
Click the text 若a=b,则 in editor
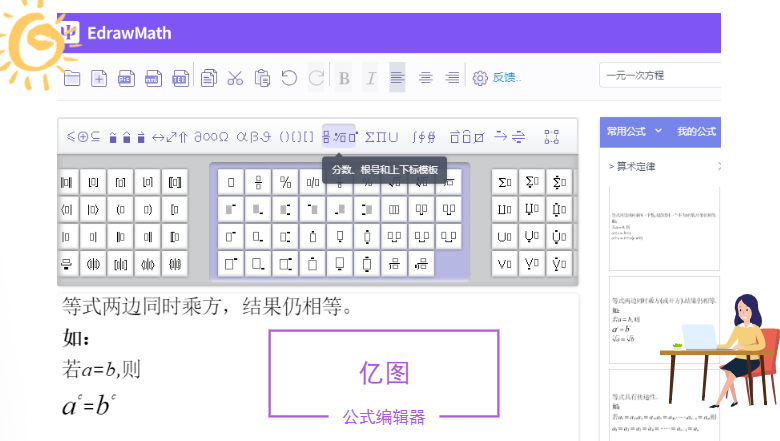pyautogui.click(x=101, y=369)
